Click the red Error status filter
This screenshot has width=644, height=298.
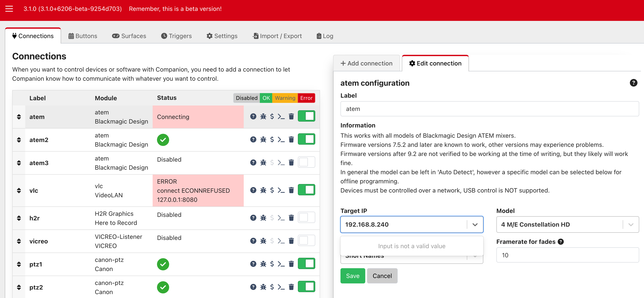(x=306, y=98)
